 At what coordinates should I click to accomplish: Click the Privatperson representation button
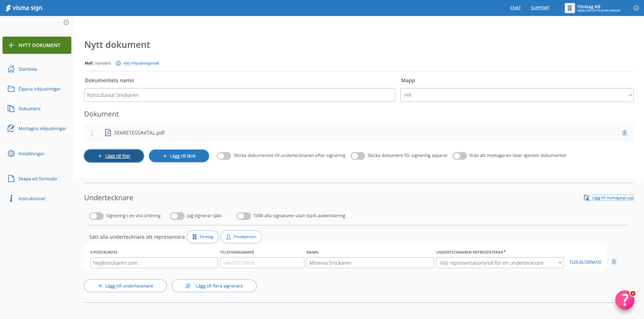click(x=241, y=237)
